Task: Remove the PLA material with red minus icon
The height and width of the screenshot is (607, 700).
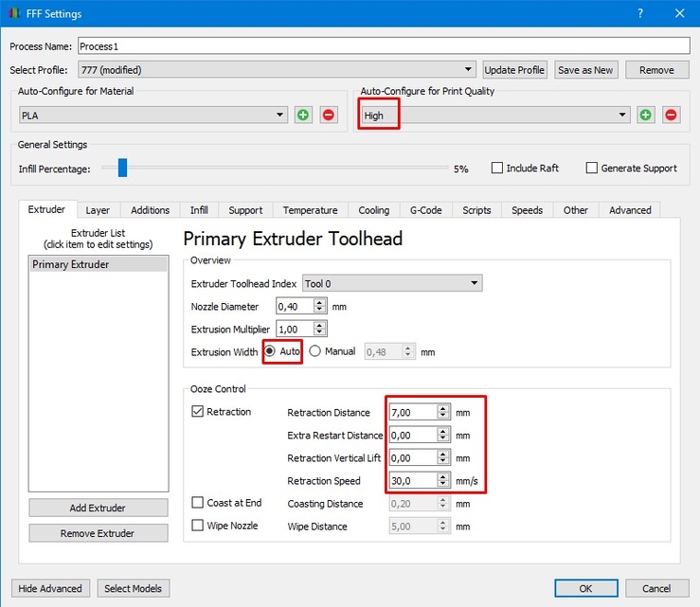Action: tap(329, 116)
